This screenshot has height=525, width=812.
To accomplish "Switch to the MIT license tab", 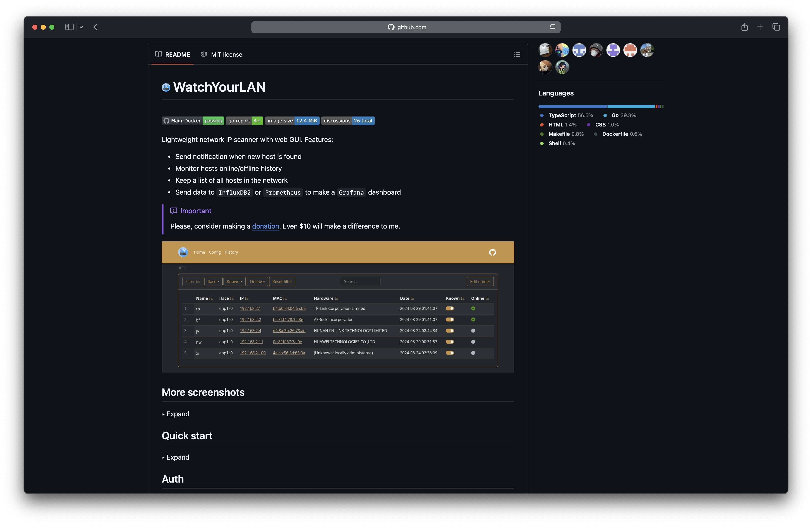I will pos(221,55).
